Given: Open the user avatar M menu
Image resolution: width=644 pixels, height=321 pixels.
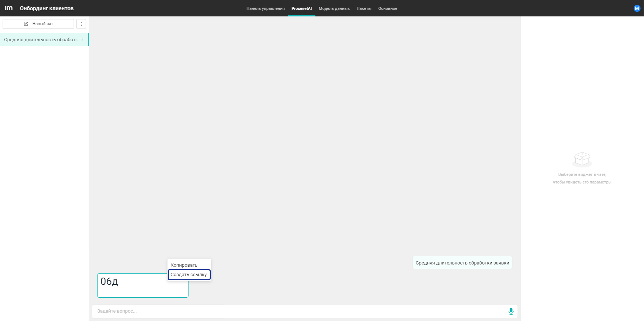Looking at the screenshot, I should 637,8.
